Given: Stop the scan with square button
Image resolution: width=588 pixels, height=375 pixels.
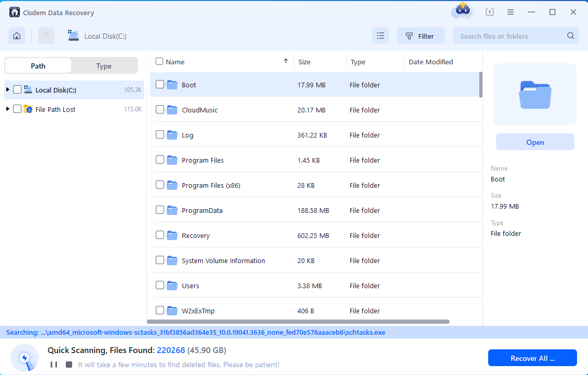Looking at the screenshot, I should pos(69,365).
